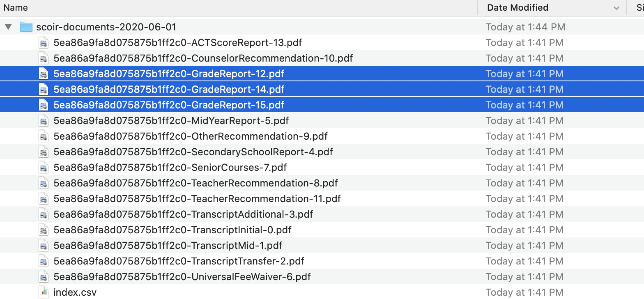Screen dimensions: 644x299
Task: Sort by the Name column header
Action: (16, 7)
